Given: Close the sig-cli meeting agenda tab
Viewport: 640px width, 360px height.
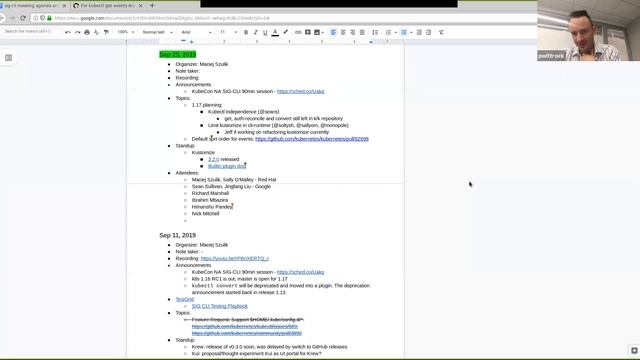Looking at the screenshot, I should 64,6.
